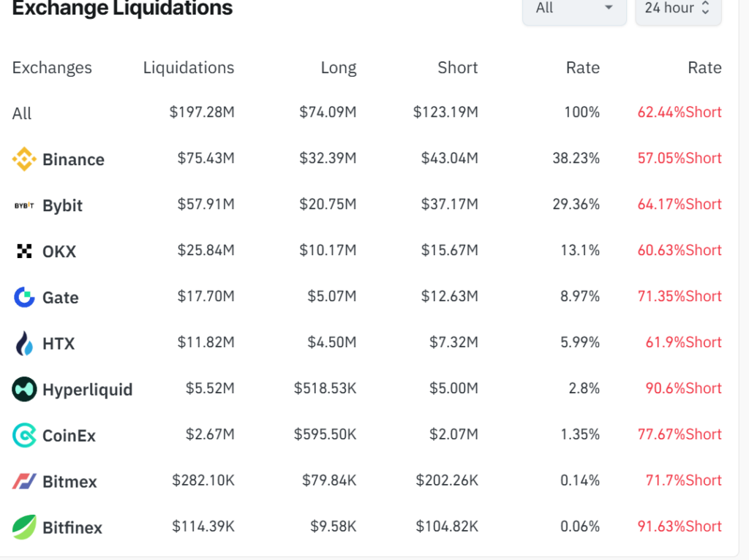The image size is (749, 560).
Task: Click the Binance exchange logo
Action: click(23, 159)
